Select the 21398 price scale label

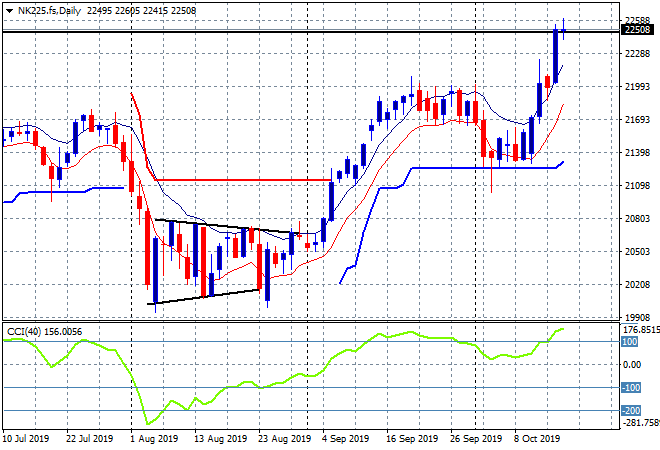(637, 152)
